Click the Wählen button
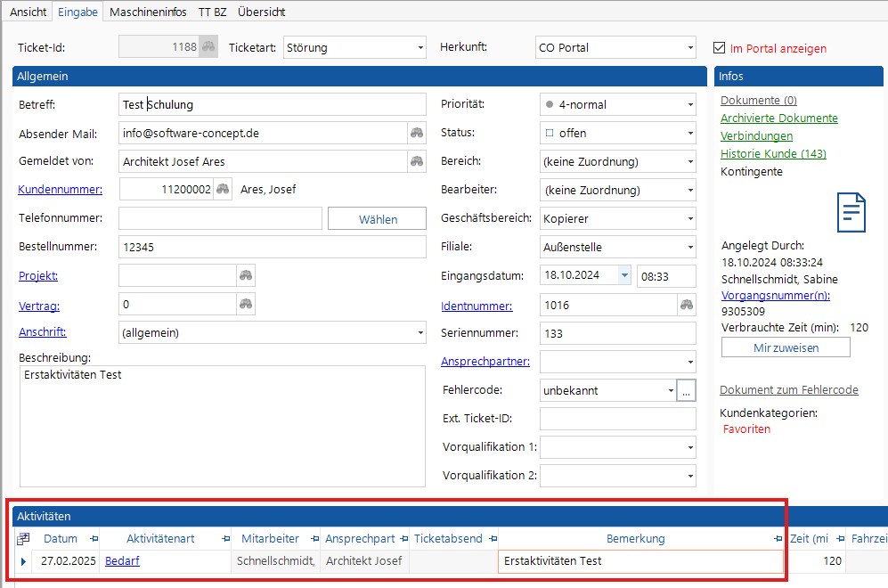 377,218
